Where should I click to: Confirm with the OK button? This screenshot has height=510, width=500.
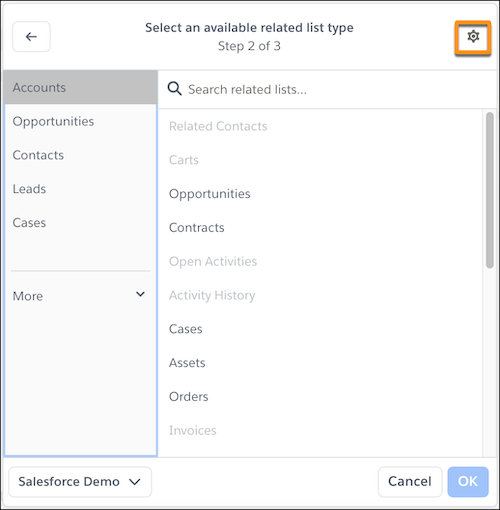(468, 482)
